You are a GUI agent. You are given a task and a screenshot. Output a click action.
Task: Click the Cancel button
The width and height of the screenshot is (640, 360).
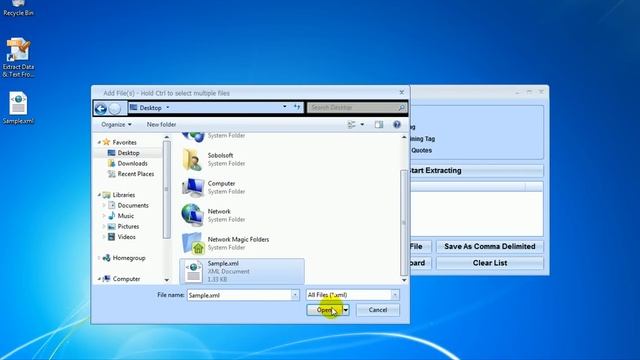(x=378, y=310)
